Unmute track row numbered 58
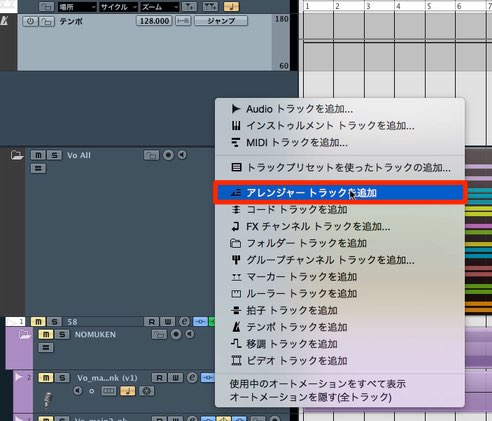This screenshot has width=492, height=421. coord(38,322)
